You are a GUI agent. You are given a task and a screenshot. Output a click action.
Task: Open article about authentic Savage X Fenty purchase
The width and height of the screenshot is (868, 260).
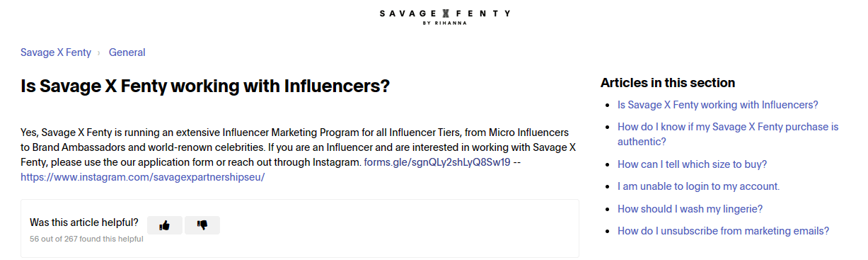pos(728,134)
